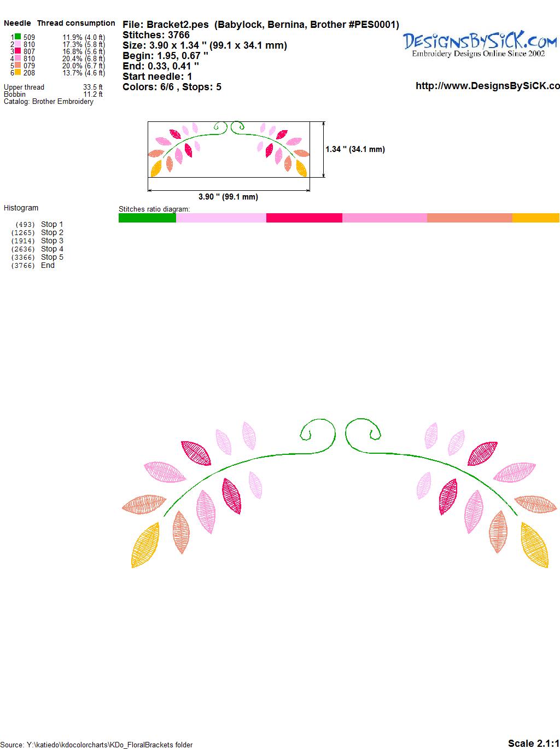Click the Source folder path text
This screenshot has height=749, width=560.
(96, 745)
